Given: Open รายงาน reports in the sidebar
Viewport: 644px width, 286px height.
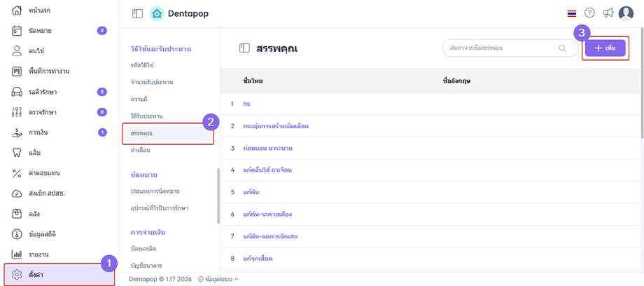Looking at the screenshot, I should pos(38,254).
